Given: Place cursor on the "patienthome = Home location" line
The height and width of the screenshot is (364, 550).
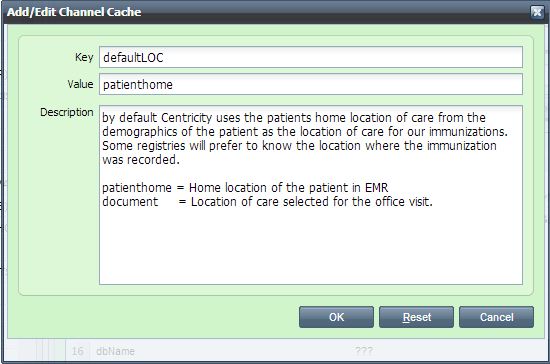Looking at the screenshot, I should point(245,188).
